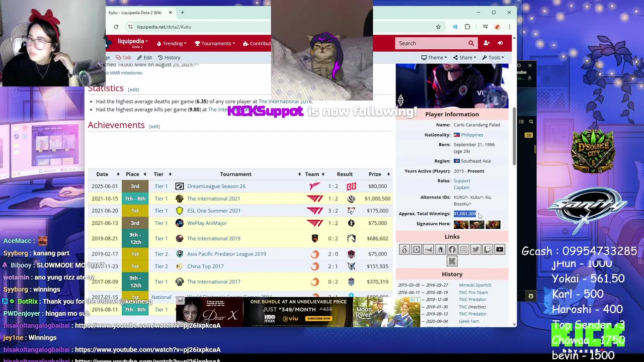Open Geek Fam history link
The width and height of the screenshot is (644, 362).
469,321
